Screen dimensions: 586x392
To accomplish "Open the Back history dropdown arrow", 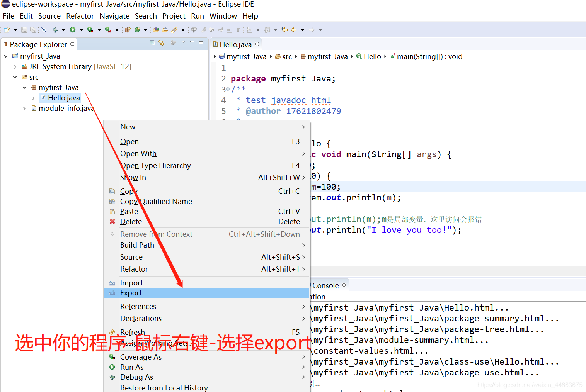I will tap(302, 30).
